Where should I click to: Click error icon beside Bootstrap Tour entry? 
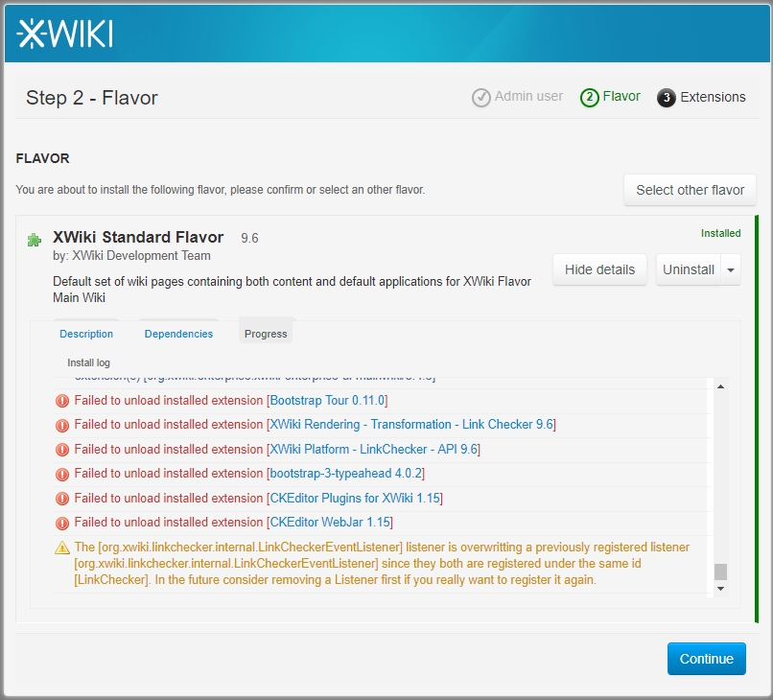pos(62,401)
